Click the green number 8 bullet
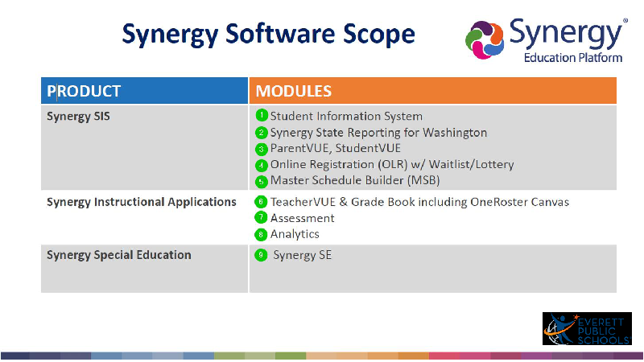 [261, 234]
